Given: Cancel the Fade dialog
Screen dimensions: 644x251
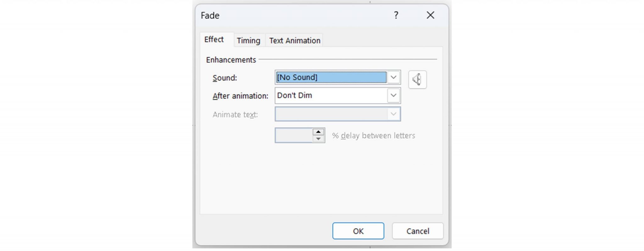Looking at the screenshot, I should coord(417,231).
